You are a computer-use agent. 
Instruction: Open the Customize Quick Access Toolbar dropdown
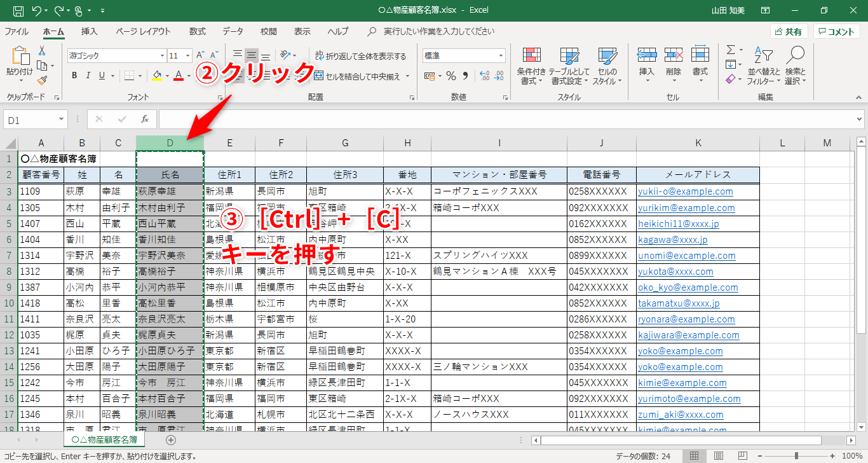[103, 11]
